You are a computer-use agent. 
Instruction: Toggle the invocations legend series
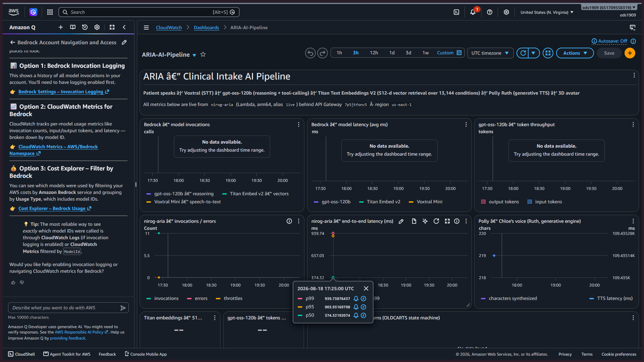tap(162, 298)
